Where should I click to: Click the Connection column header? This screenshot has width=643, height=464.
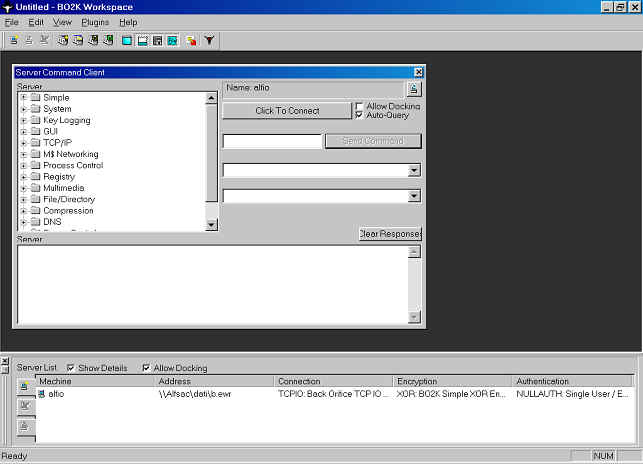pyautogui.click(x=333, y=381)
